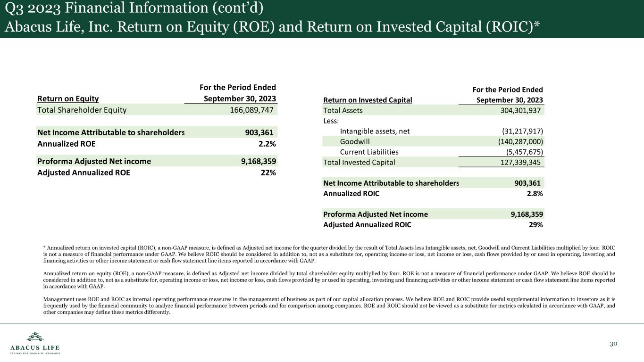Click the slide page number 30
644x362 pixels.
pyautogui.click(x=613, y=344)
